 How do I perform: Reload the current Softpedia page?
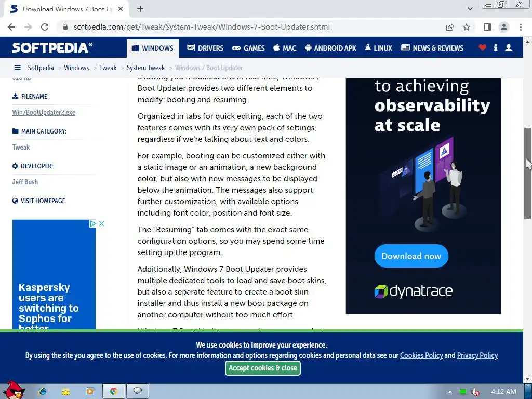click(45, 27)
